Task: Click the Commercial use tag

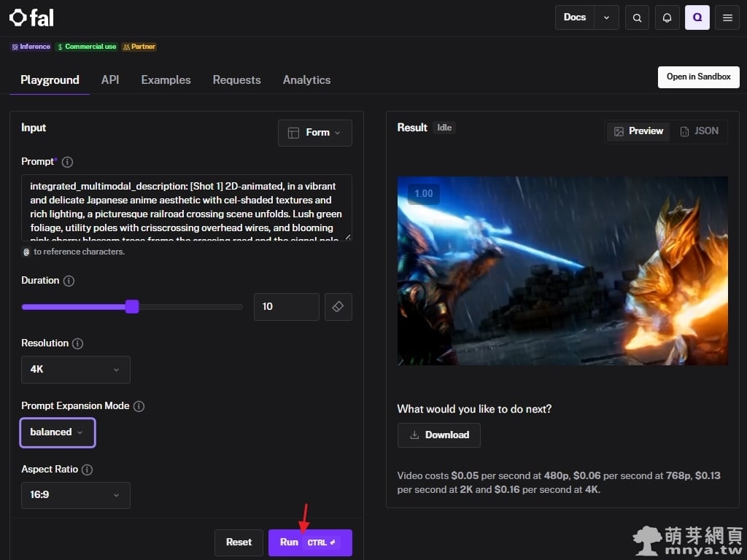Action: (86, 47)
